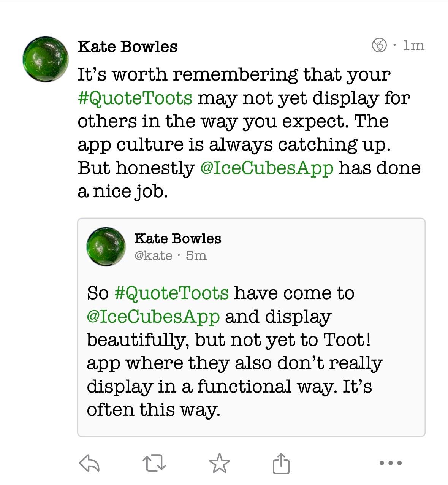Open Kate Bowles' large profile avatar

pyautogui.click(x=46, y=59)
